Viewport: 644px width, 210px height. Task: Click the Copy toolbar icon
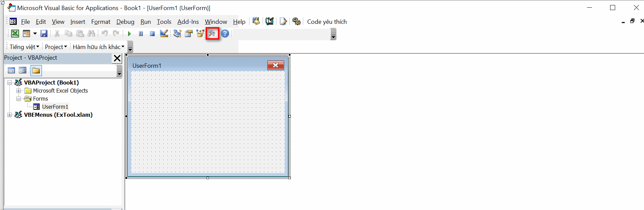(68, 34)
